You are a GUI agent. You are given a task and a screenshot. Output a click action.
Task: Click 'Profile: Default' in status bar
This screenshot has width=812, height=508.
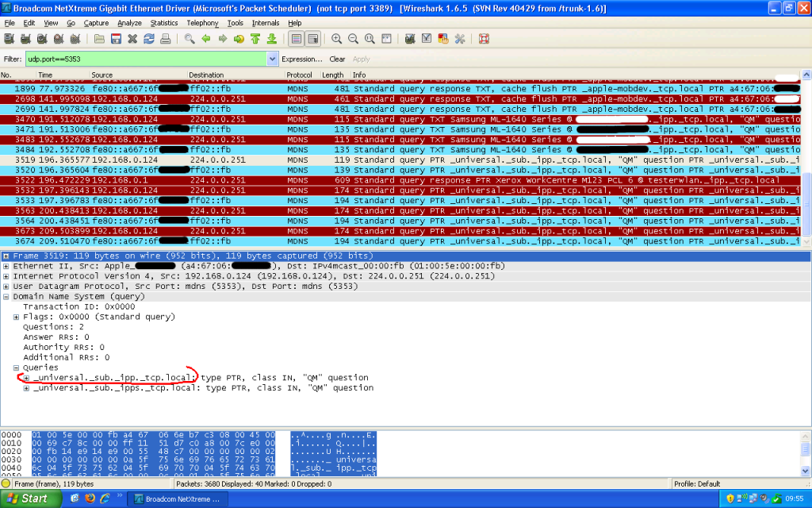(696, 483)
